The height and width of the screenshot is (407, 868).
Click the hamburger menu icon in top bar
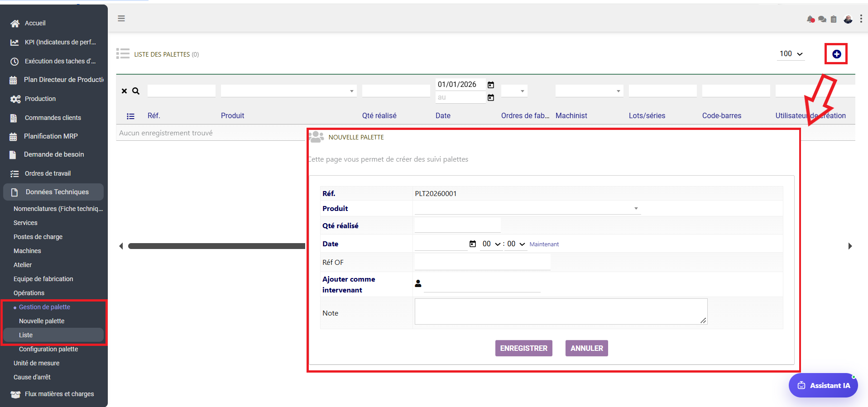(121, 19)
